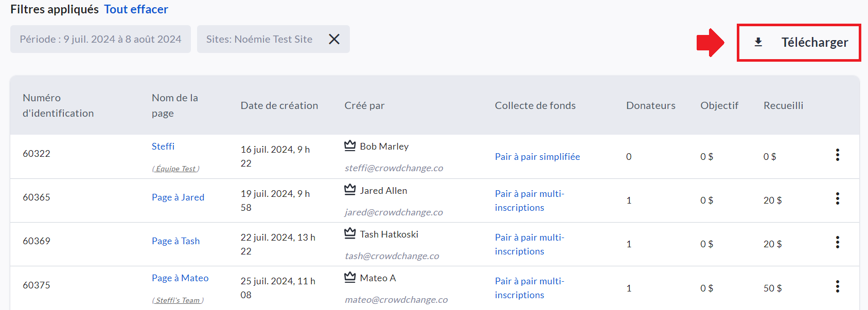
Task: Click the crown icon beside Tash Hatkoski
Action: (350, 233)
